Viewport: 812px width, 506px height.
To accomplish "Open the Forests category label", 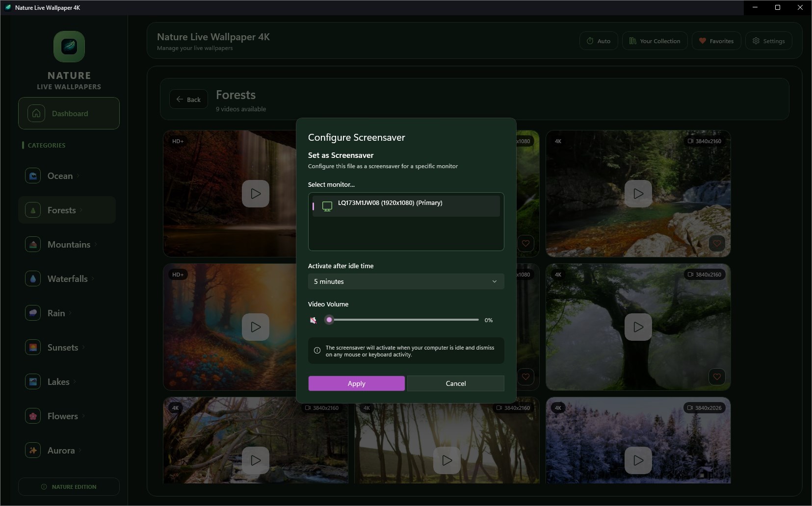I will click(62, 210).
